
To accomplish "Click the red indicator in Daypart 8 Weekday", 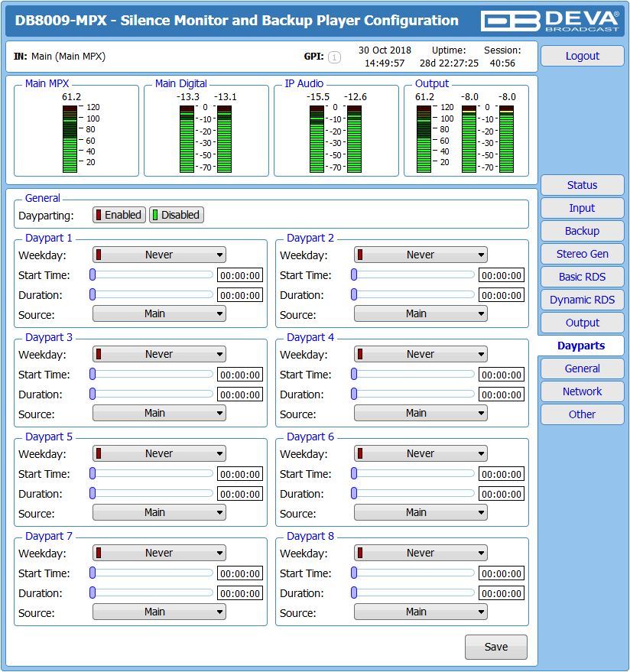I will pyautogui.click(x=360, y=553).
